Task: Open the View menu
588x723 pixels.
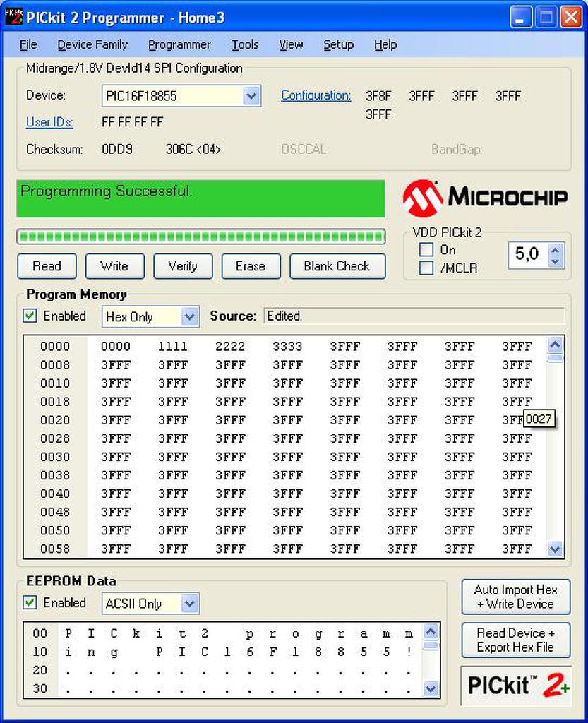Action: coord(291,44)
